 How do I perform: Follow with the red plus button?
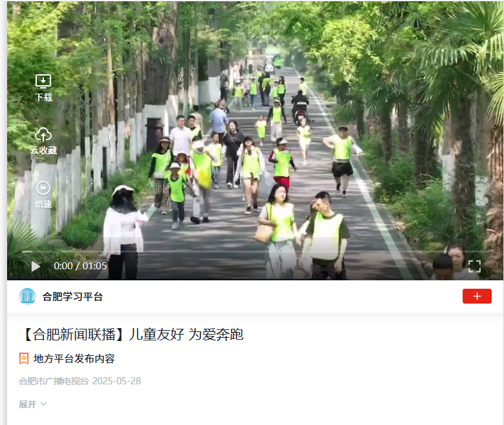tap(477, 296)
